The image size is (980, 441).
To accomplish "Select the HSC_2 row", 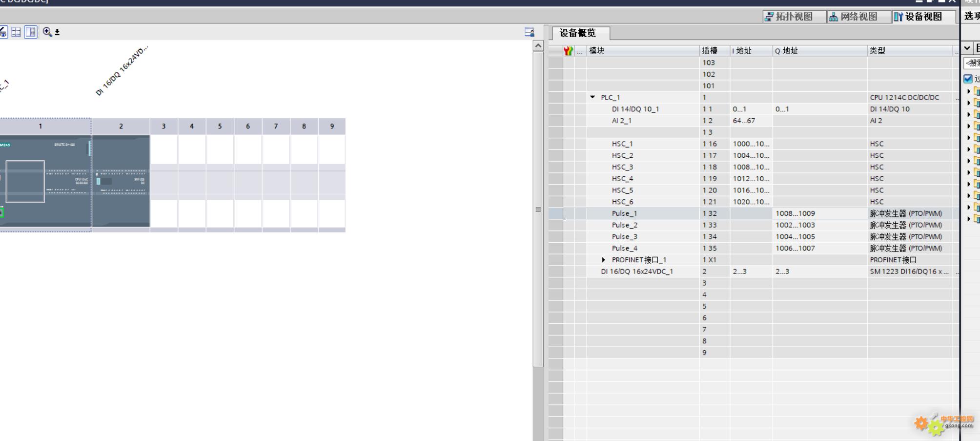I will pos(754,155).
